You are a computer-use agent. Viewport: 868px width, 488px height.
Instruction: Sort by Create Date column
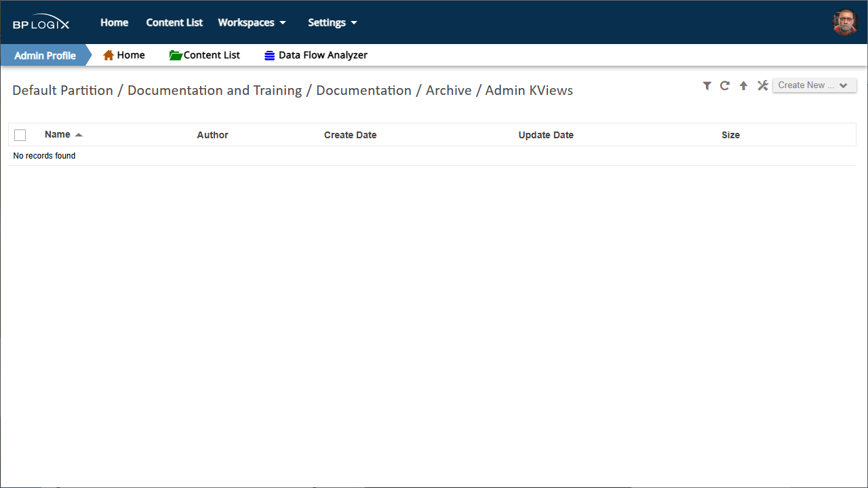click(x=351, y=135)
